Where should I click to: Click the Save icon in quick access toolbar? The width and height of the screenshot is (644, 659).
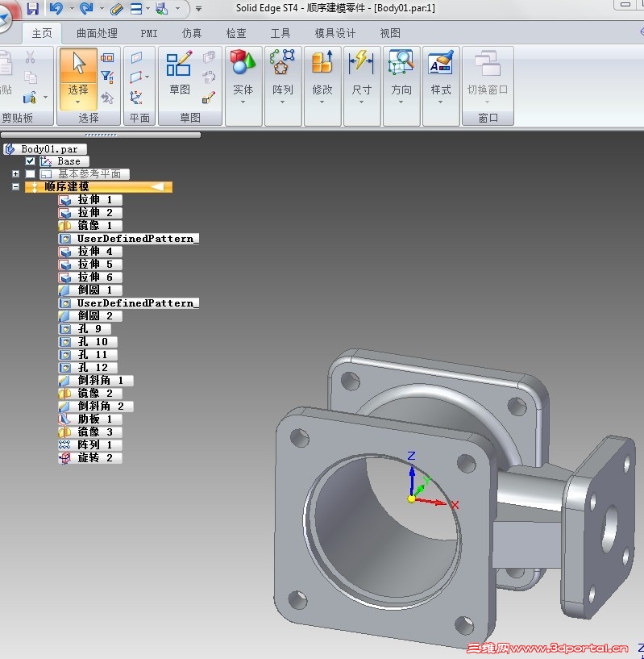tap(32, 8)
